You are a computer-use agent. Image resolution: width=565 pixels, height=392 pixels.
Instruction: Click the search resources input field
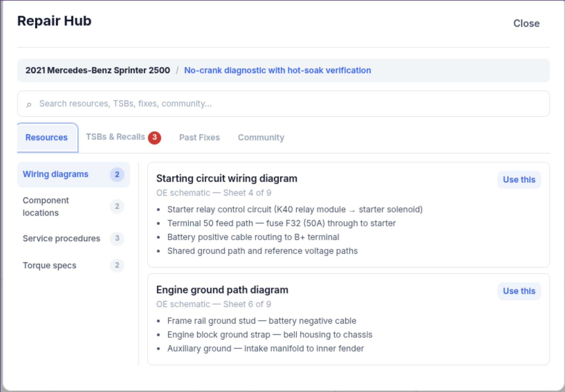(x=283, y=104)
